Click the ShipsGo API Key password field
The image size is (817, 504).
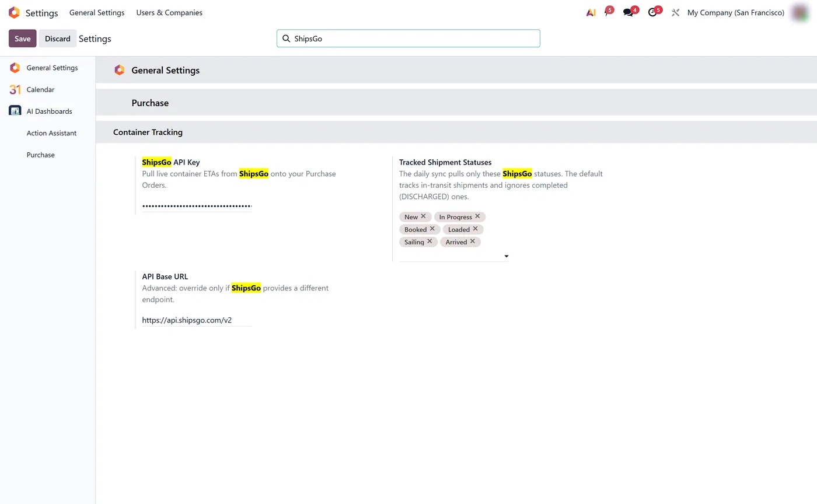coord(197,206)
